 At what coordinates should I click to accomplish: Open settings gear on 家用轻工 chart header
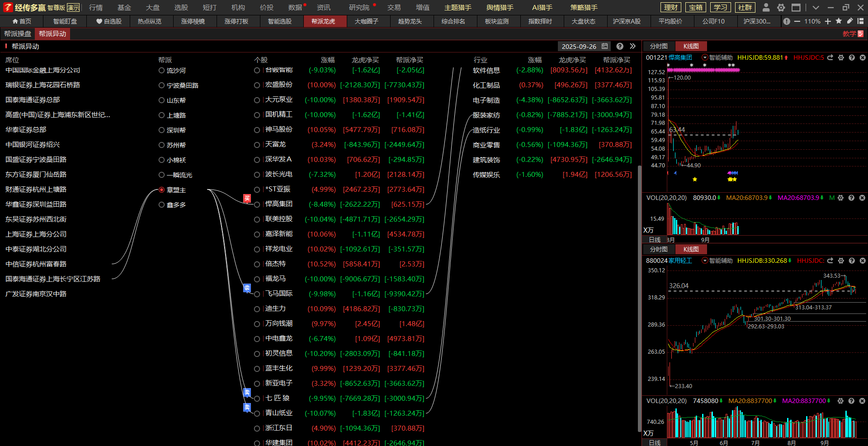[841, 261]
